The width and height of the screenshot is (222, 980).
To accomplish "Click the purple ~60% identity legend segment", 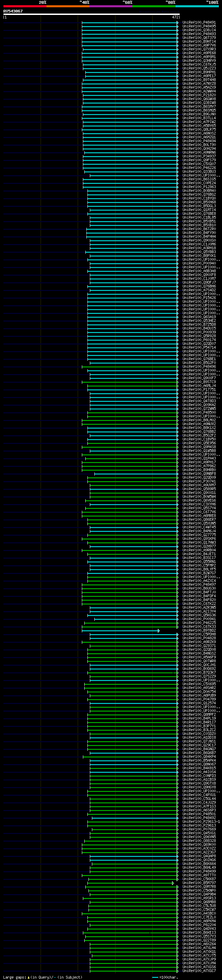I will coord(111,6).
